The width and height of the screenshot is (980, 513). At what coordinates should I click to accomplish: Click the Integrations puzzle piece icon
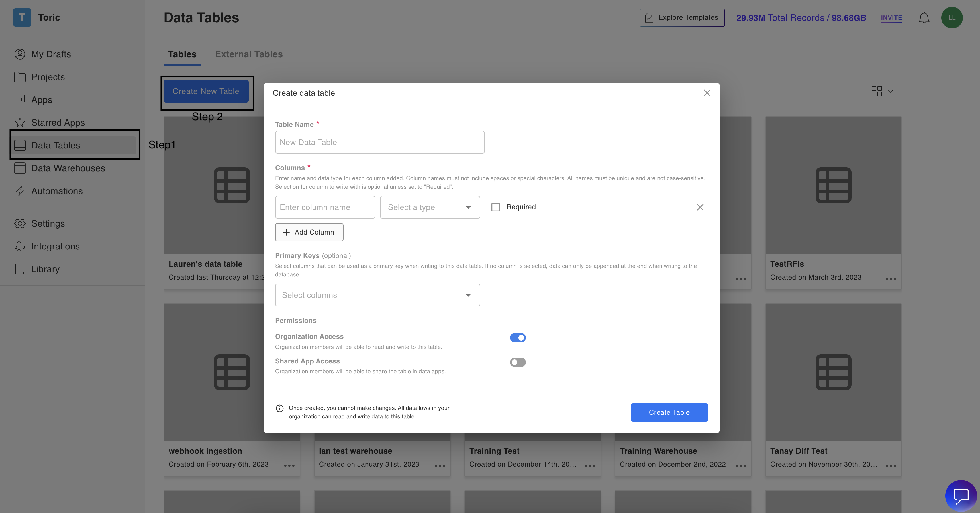point(20,246)
